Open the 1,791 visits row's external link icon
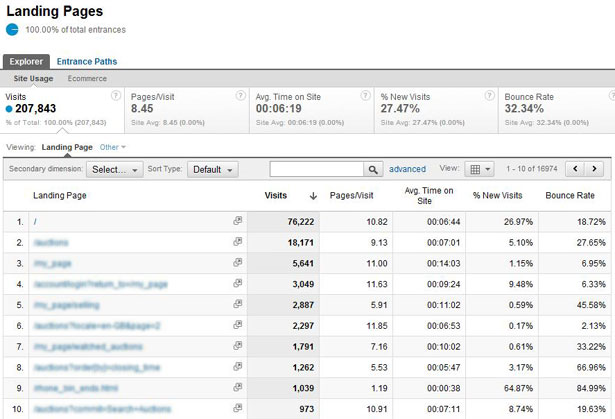This screenshot has height=419, width=615. pos(237,346)
